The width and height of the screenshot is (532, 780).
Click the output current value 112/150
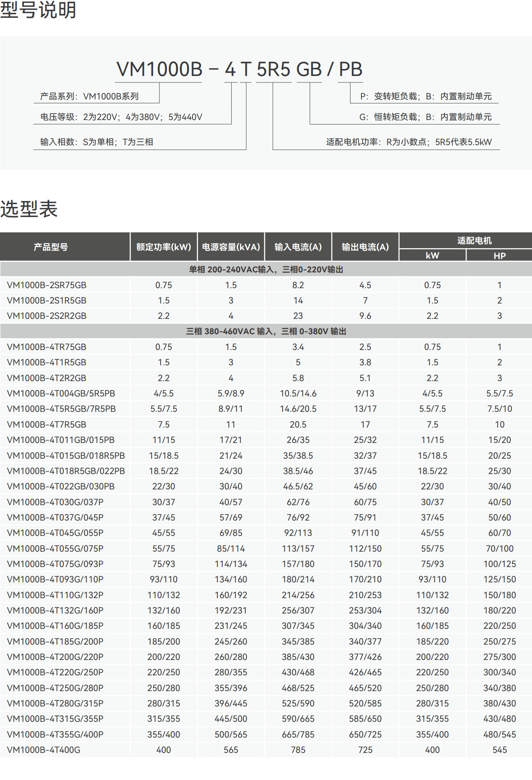pyautogui.click(x=365, y=548)
